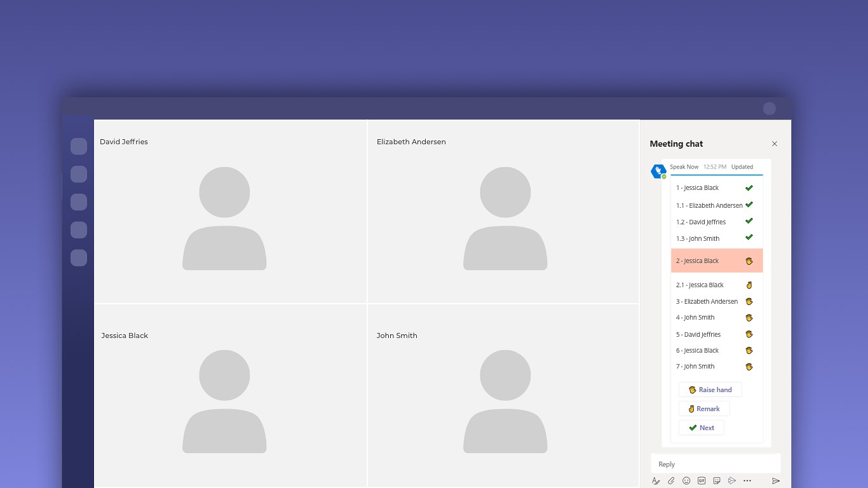Select Elizabeth Andersen's video tile avatar
868x488 pixels.
coord(505,219)
